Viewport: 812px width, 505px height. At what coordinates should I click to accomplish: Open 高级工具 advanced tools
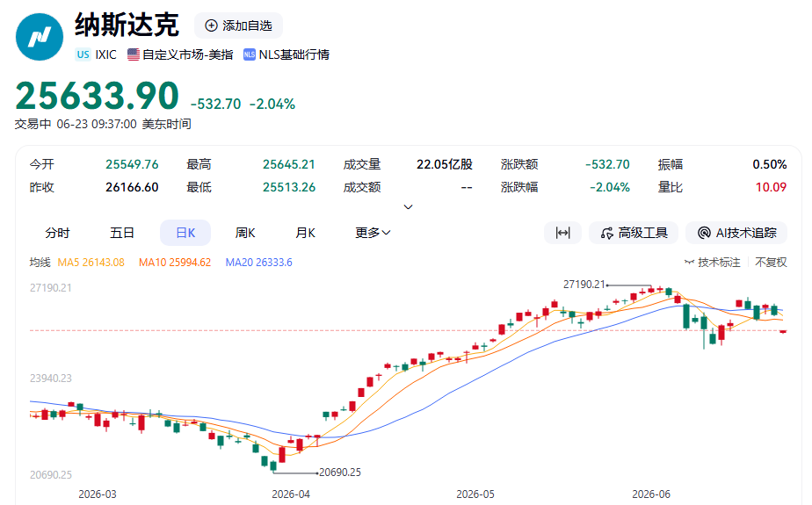point(634,233)
